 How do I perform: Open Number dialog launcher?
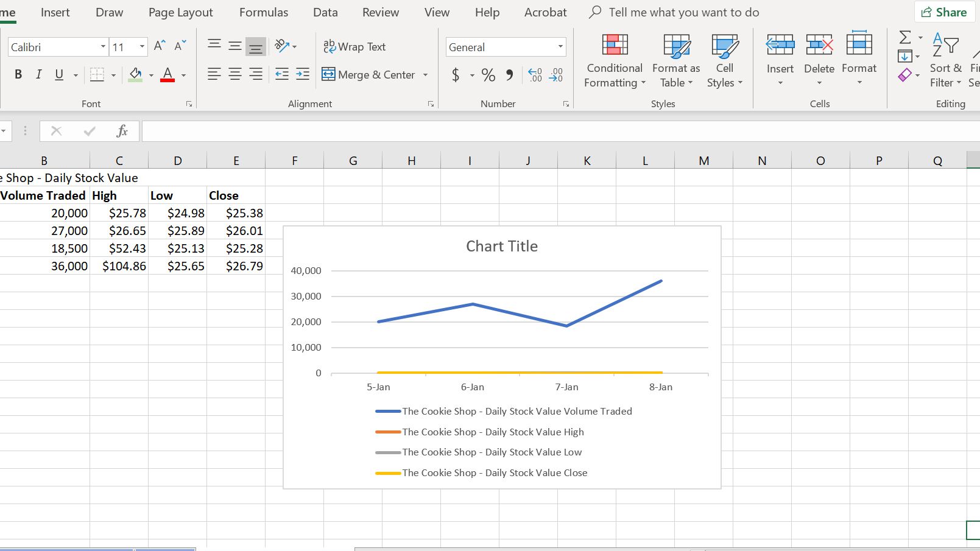click(566, 104)
